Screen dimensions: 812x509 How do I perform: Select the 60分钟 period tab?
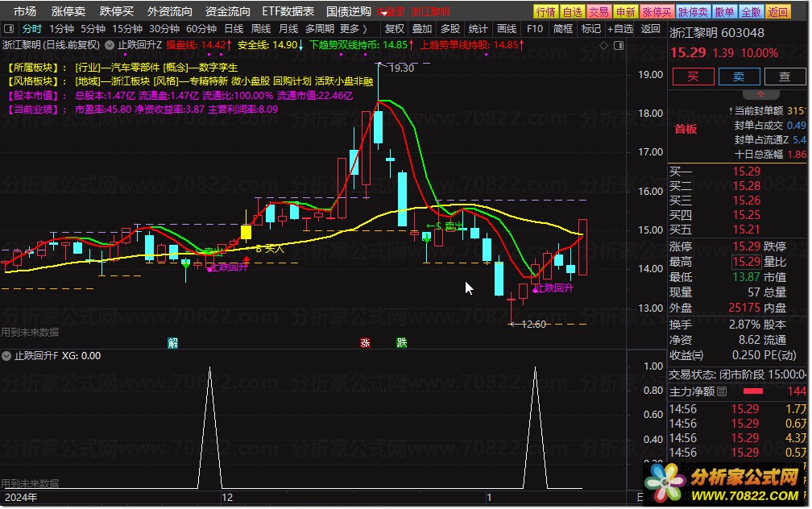201,28
